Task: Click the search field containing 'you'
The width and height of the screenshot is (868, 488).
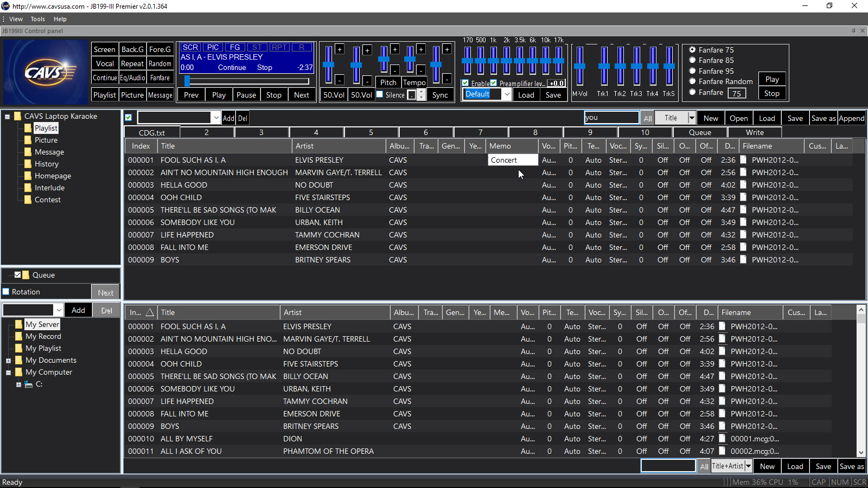Action: tap(611, 117)
